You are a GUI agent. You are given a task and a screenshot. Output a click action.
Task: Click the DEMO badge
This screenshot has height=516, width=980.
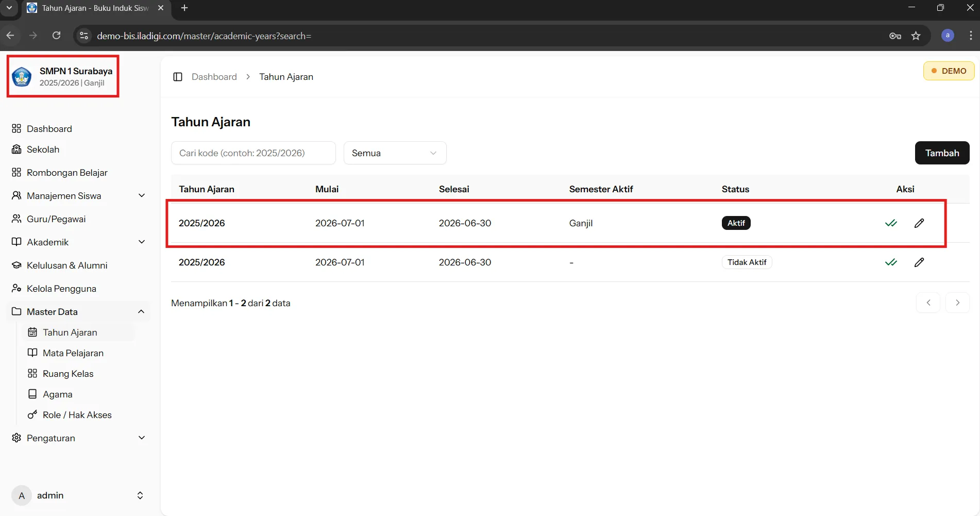pos(949,71)
